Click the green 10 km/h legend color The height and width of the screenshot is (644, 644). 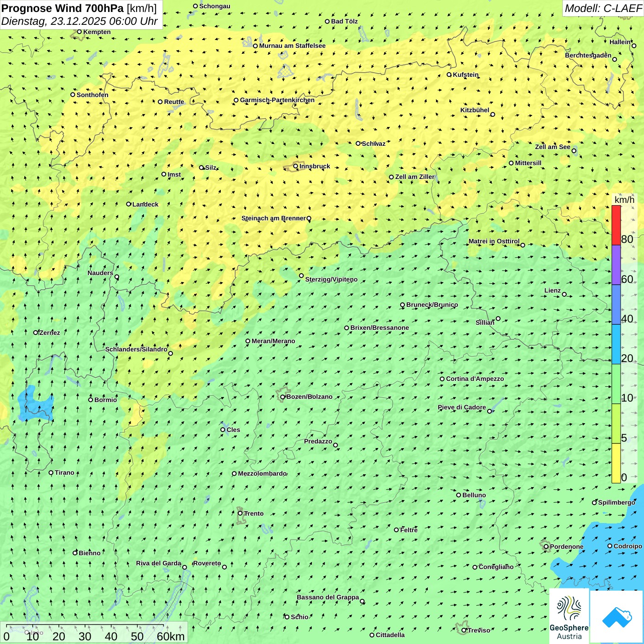[616, 384]
